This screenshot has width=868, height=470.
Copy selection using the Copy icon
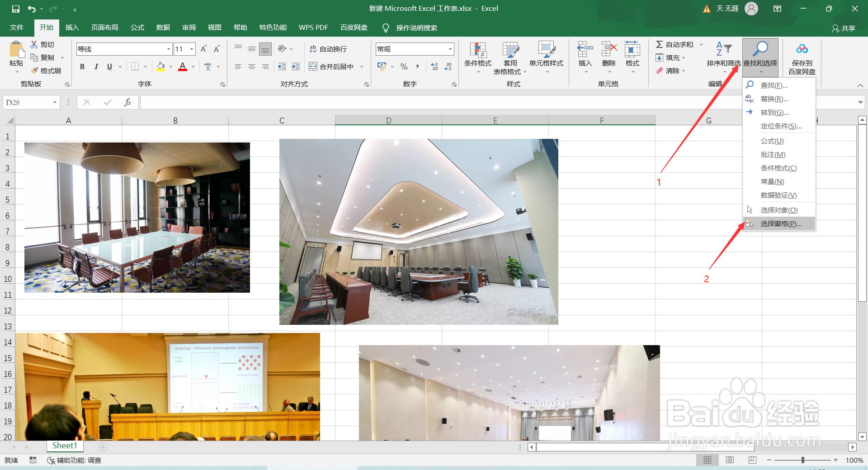pyautogui.click(x=34, y=57)
